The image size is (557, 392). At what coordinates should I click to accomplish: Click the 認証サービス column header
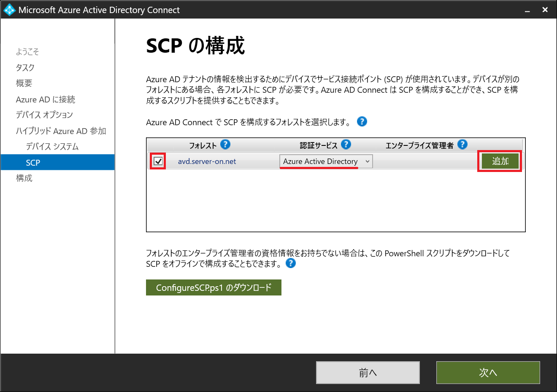tap(319, 145)
